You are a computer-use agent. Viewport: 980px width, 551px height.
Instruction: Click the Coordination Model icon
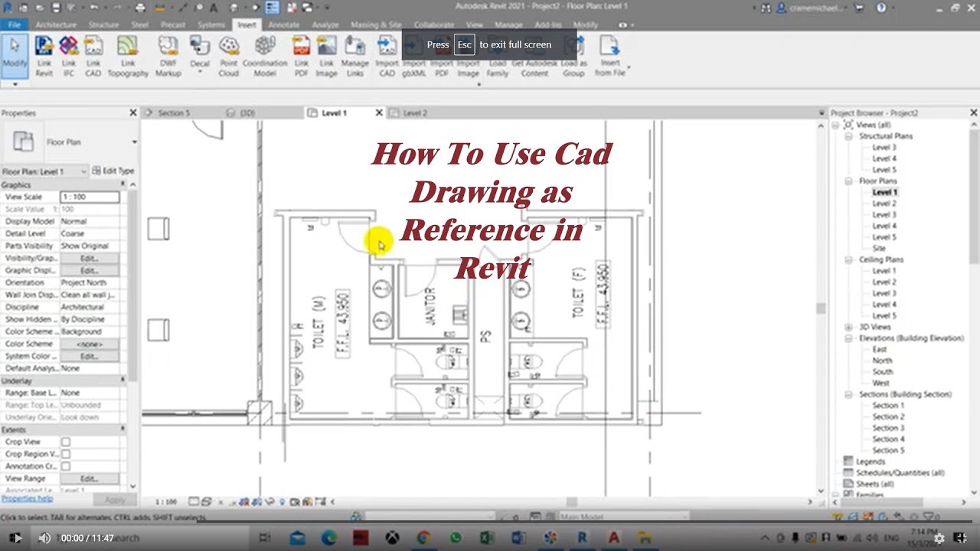(x=265, y=56)
